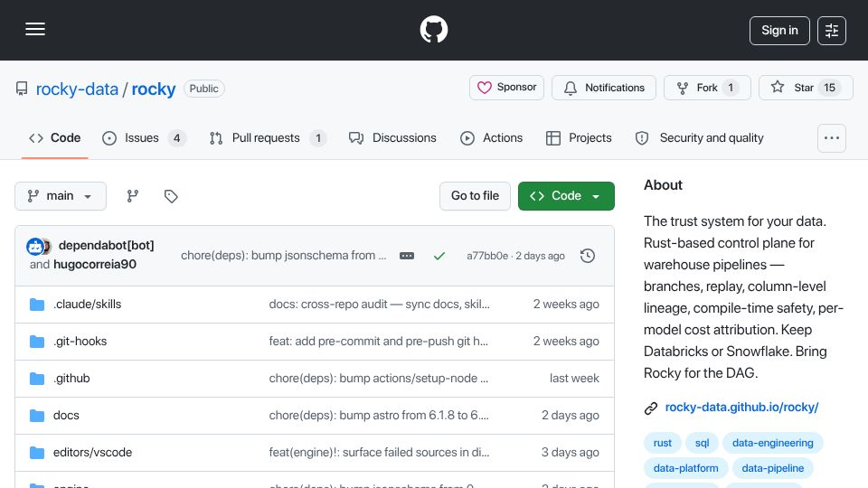This screenshot has height=488, width=868.
Task: Select the rust topic tag
Action: [x=662, y=443]
